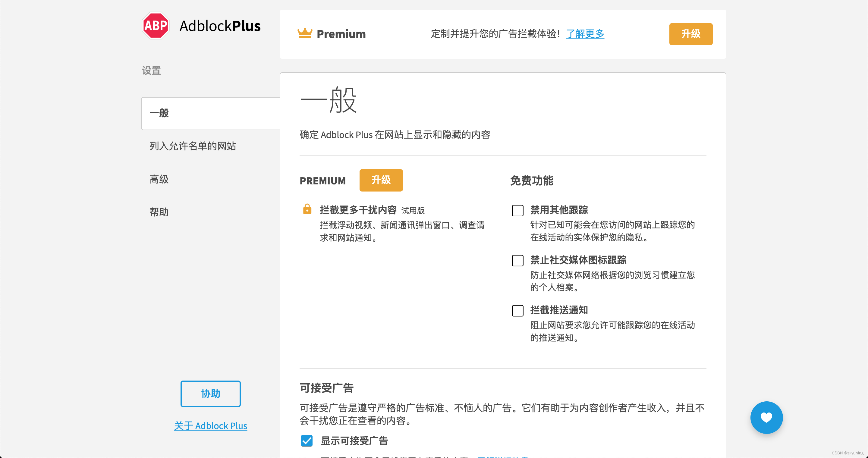Image resolution: width=868 pixels, height=458 pixels.
Task: Switch to the 高级 settings tab
Action: pyautogui.click(x=159, y=179)
